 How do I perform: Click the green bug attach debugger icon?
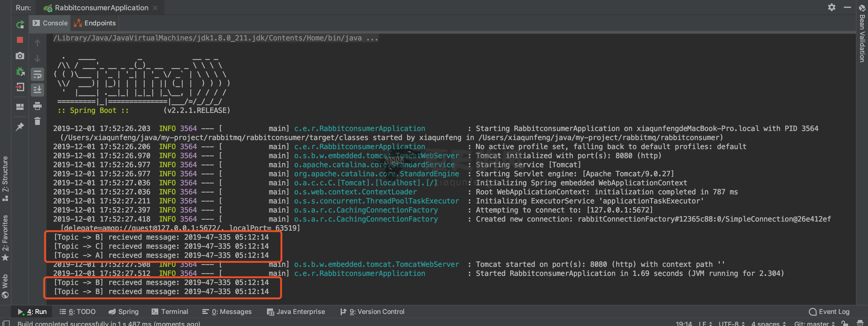coord(20,72)
